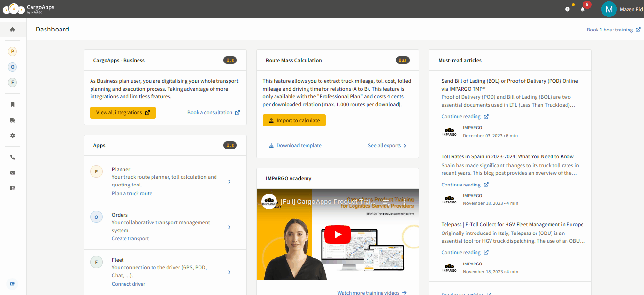This screenshot has width=644, height=295.
Task: Expand the Planner row chevron
Action: 229,182
